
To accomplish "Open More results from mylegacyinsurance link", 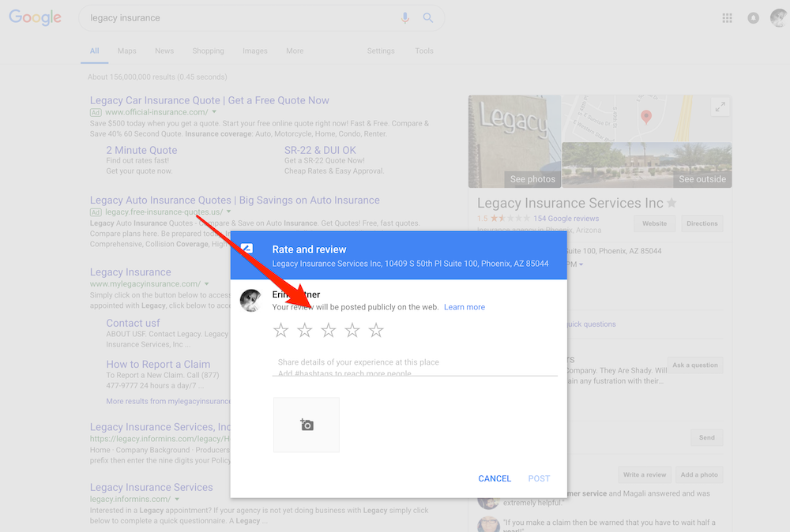I will click(x=167, y=401).
